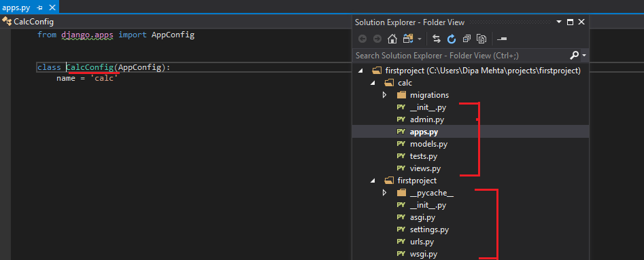Click the CalcConfig class name in code
The image size is (644, 260).
click(x=90, y=67)
